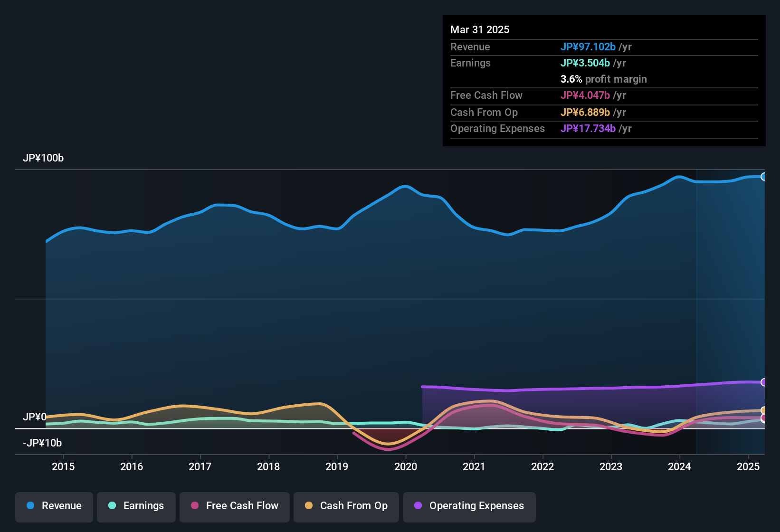
Task: Click the Free Cash Flow label in tooltip
Action: pyautogui.click(x=486, y=95)
